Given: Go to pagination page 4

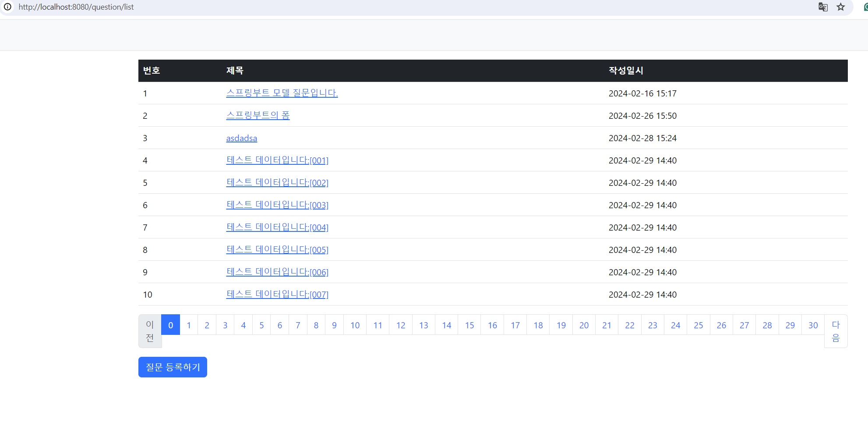Looking at the screenshot, I should [x=243, y=325].
